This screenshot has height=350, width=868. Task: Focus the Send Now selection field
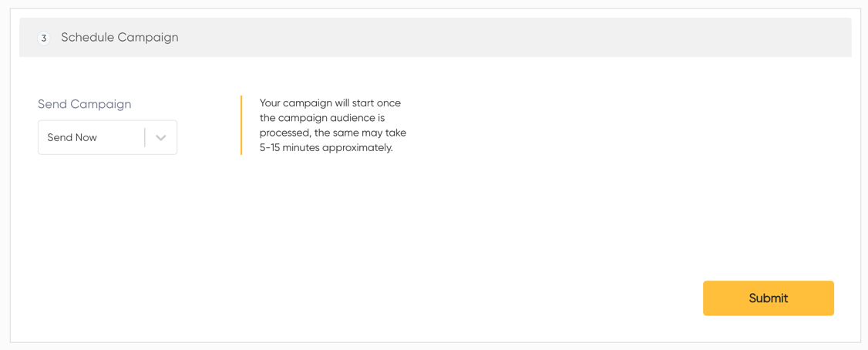tap(107, 137)
